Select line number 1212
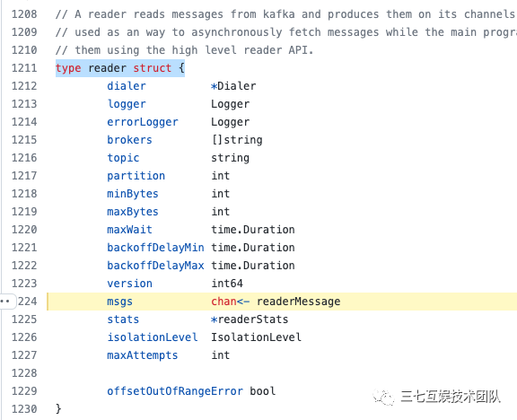 point(24,86)
